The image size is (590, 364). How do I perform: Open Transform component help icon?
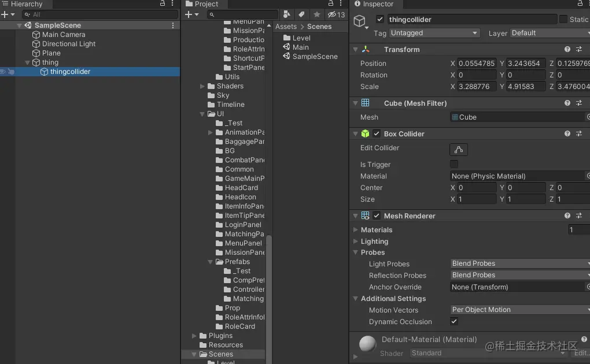pyautogui.click(x=567, y=49)
